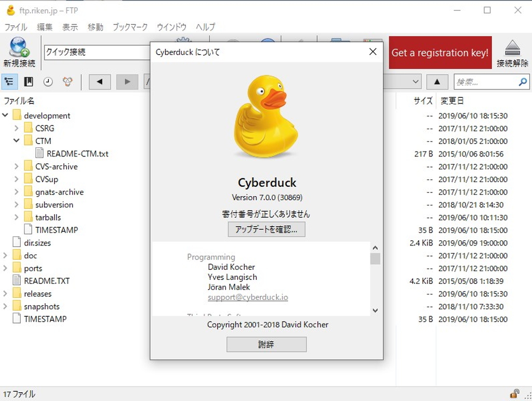Click the 検索 search field
Image resolution: width=532 pixels, height=401 pixels.
click(486, 82)
